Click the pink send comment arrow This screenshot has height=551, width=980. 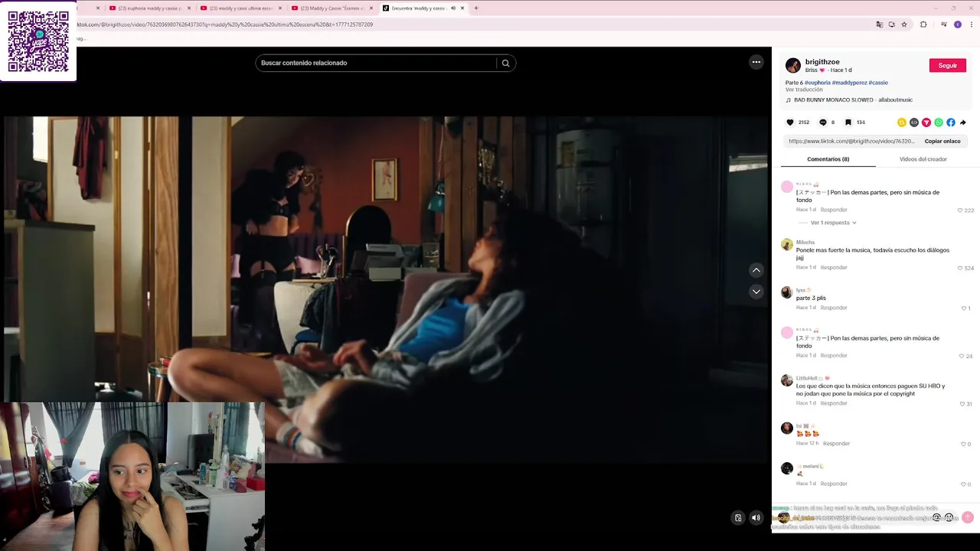[968, 517]
